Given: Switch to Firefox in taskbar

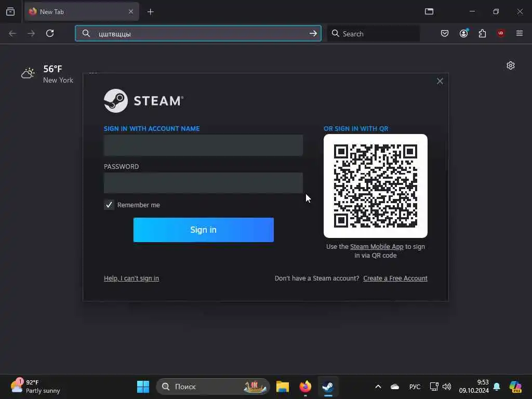Looking at the screenshot, I should coord(305,387).
